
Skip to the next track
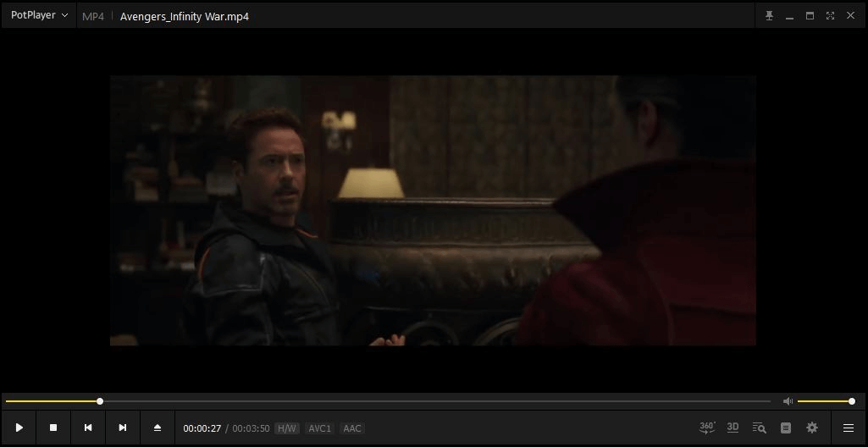123,428
